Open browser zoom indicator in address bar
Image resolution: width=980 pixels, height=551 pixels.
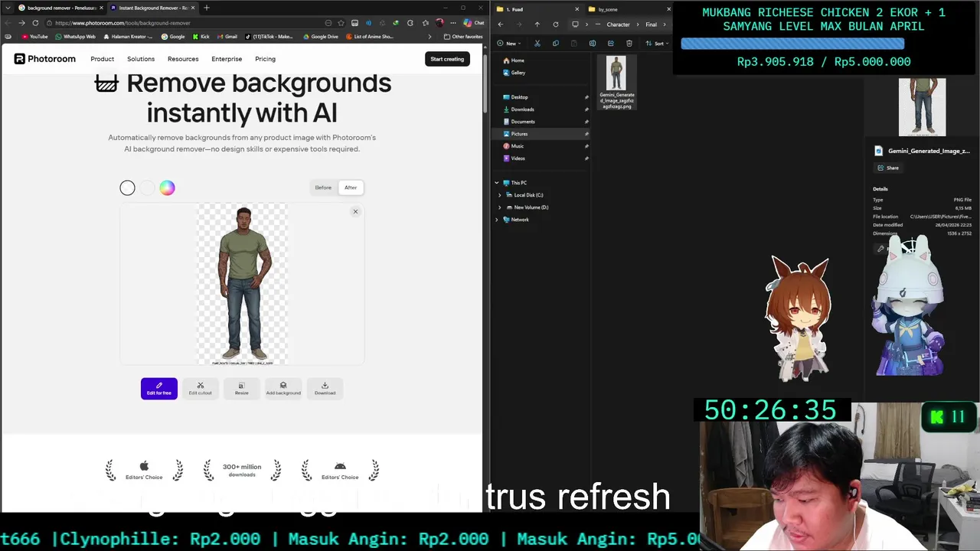[x=328, y=23]
